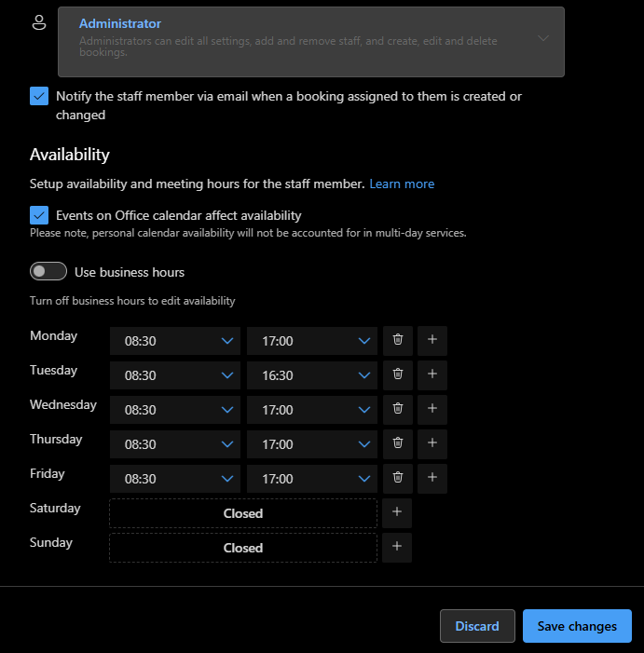
Task: Click the person role icon
Action: (39, 22)
